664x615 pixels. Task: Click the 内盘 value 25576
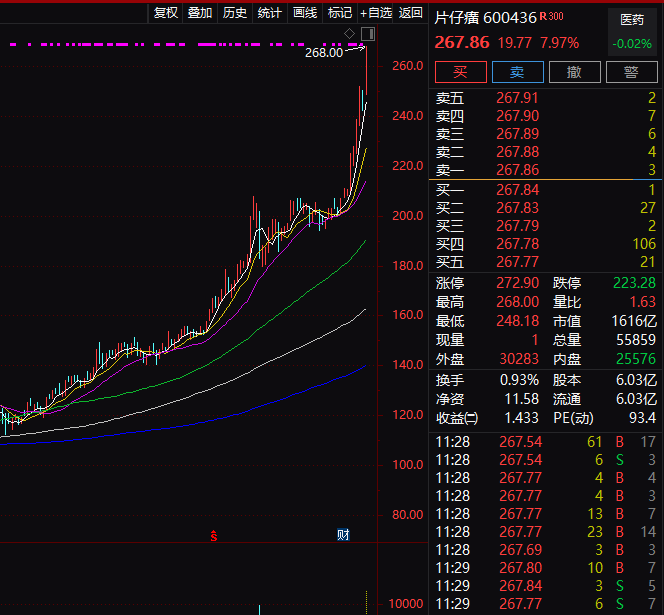tap(636, 359)
